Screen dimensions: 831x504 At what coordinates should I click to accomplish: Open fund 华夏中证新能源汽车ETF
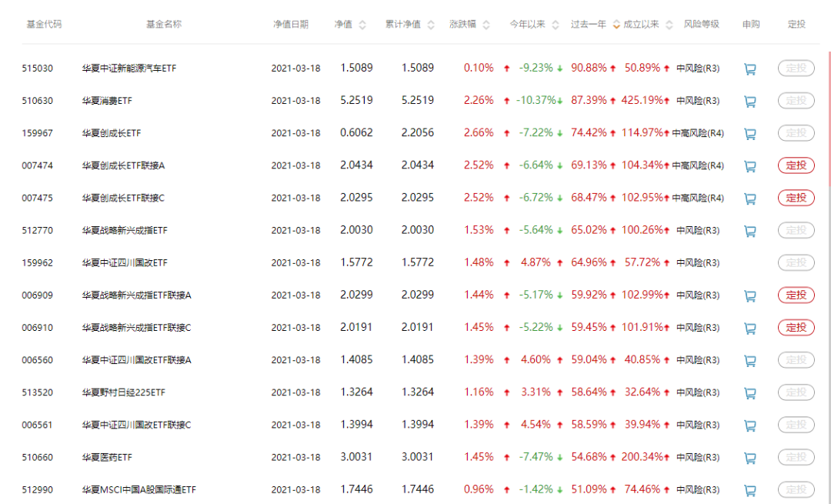[x=129, y=68]
